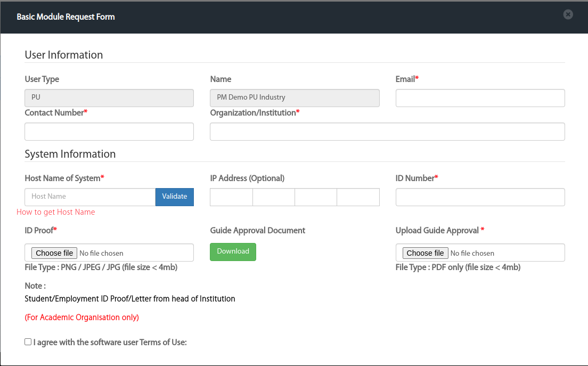Click the second IP Address octet box
The image size is (588, 366).
pos(274,197)
